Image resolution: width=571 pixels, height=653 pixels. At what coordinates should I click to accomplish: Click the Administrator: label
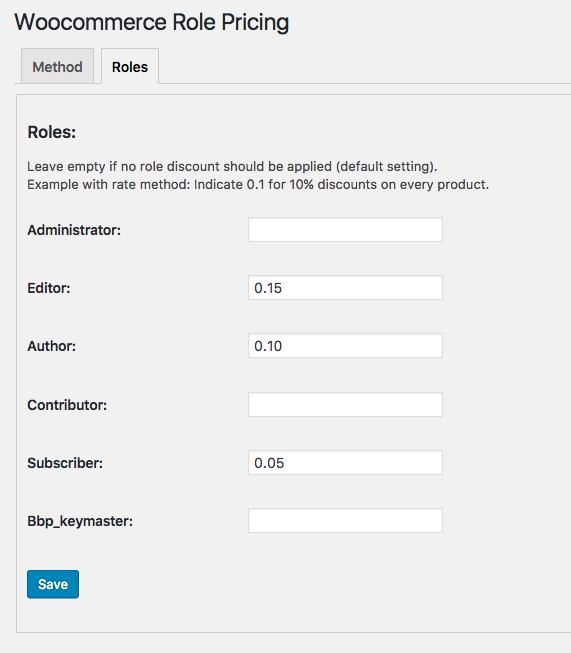(74, 230)
